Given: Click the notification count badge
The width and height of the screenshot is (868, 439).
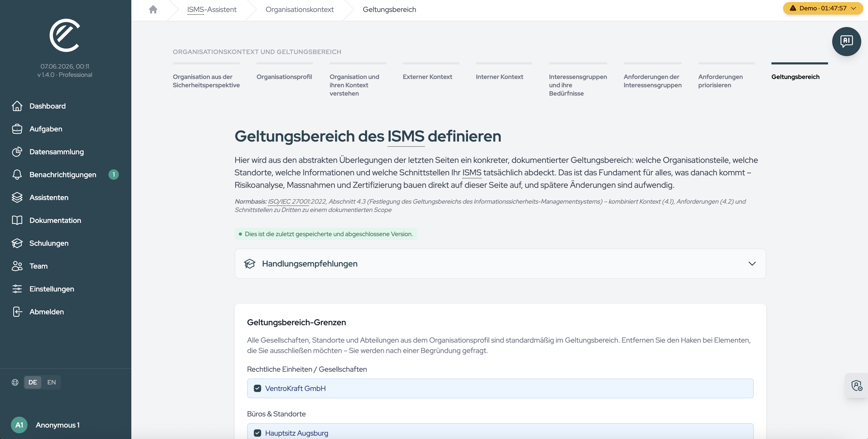Looking at the screenshot, I should coord(113,175).
